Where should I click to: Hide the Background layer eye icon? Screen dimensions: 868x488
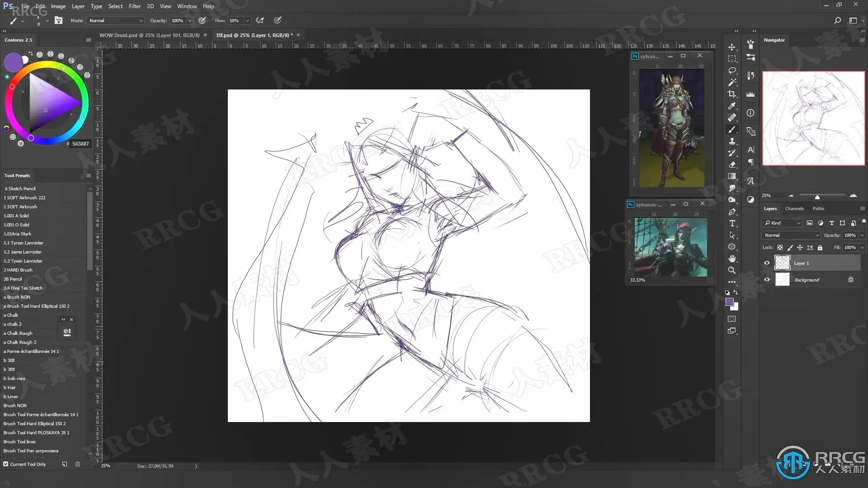tap(767, 280)
